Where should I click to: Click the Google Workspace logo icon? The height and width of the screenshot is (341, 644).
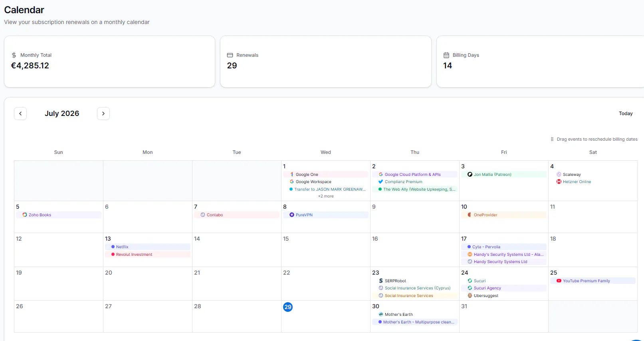point(292,181)
